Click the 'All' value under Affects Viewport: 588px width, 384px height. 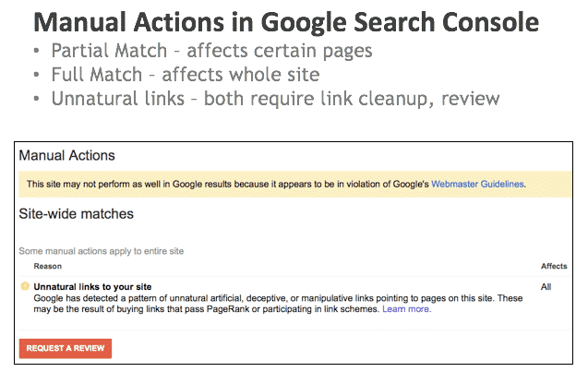[x=546, y=287]
